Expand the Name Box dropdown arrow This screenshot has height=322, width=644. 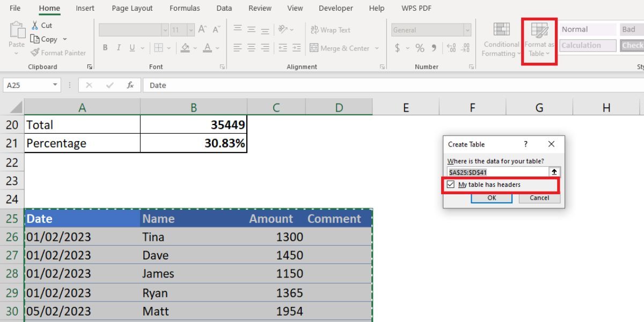pos(55,85)
